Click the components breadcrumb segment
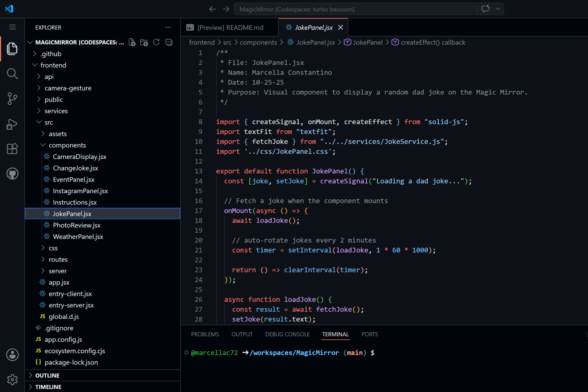588x392 pixels. (258, 42)
